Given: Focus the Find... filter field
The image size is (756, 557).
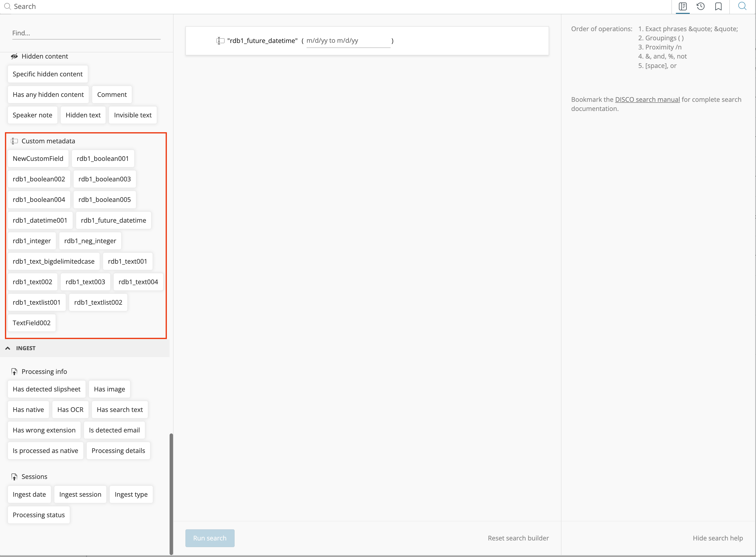Looking at the screenshot, I should (86, 33).
